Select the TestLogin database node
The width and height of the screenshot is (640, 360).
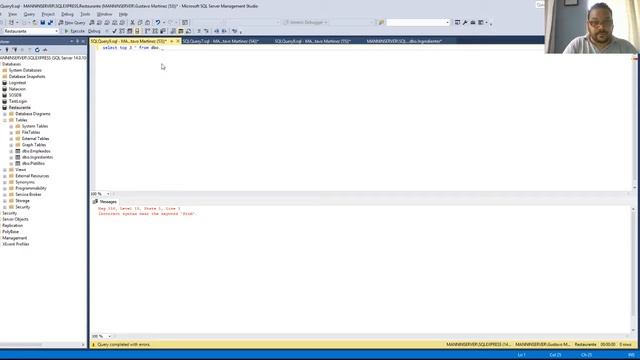[x=18, y=101]
